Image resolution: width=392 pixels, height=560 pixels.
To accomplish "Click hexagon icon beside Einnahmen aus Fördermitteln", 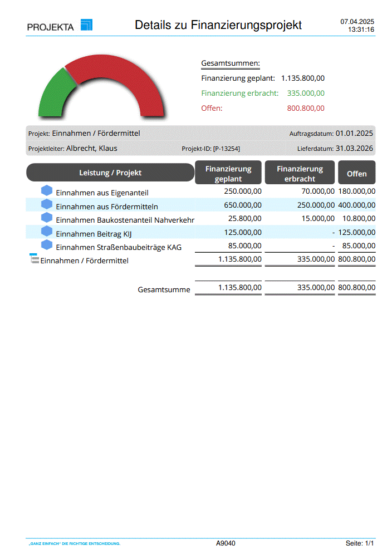I will [47, 204].
